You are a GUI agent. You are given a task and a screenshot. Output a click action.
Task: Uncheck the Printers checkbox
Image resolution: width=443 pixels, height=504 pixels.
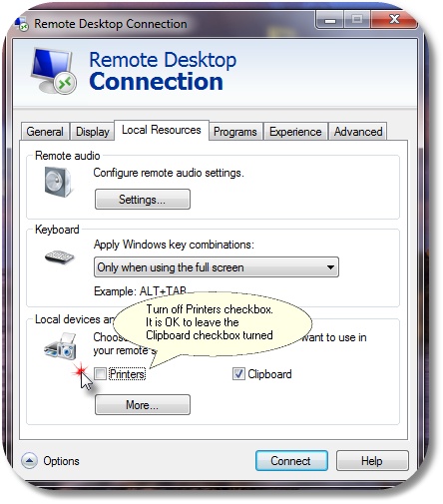click(100, 374)
